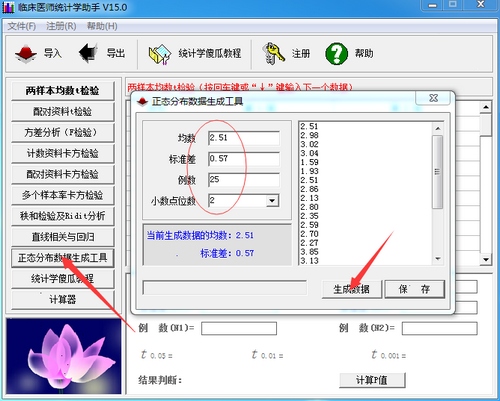Focus the 均数 input field
500x401 pixels.
244,138
